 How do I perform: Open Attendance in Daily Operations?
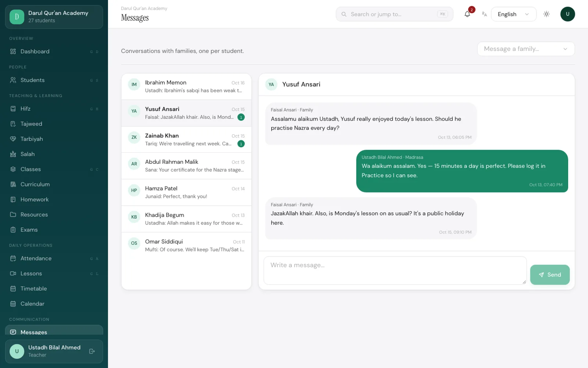[x=54, y=258]
